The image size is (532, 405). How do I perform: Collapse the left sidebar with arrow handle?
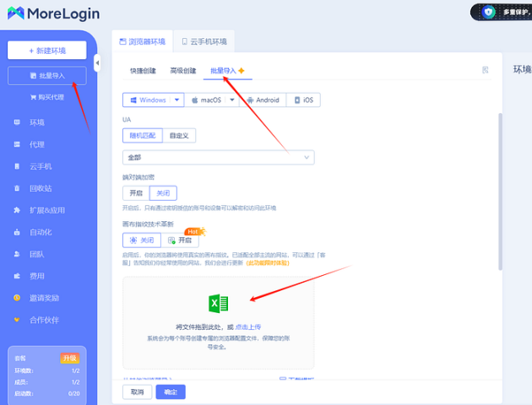coord(97,63)
